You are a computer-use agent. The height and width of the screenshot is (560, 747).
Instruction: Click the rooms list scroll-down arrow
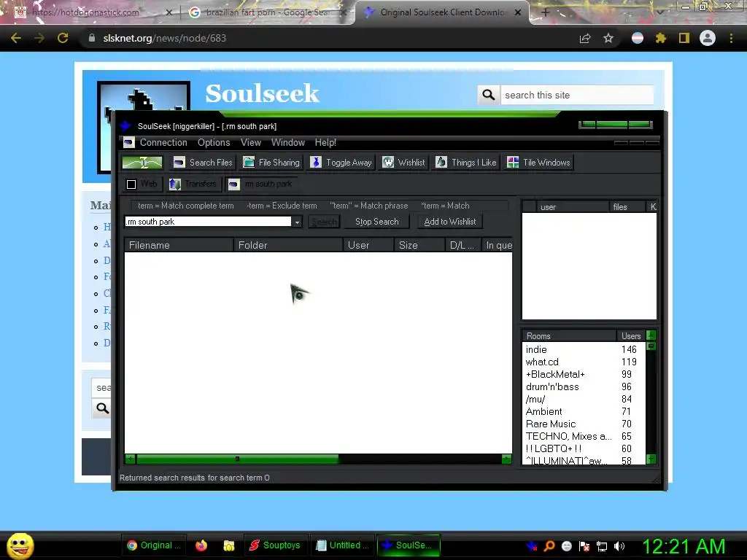(651, 459)
